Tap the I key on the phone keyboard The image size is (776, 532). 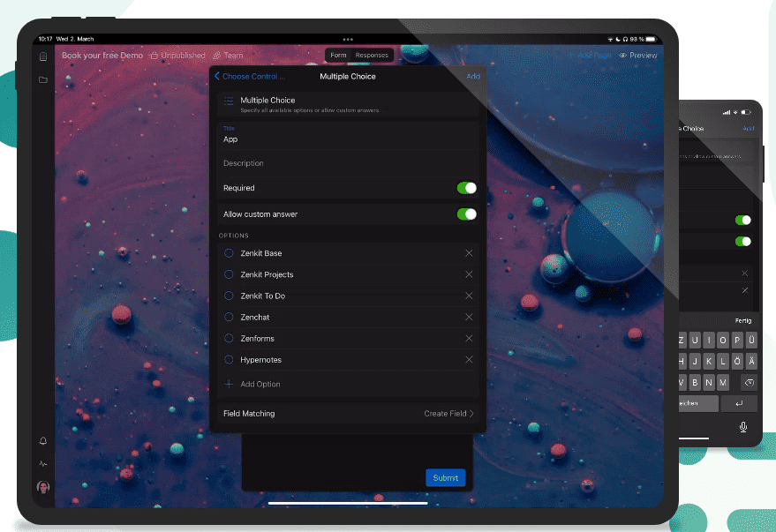[x=709, y=341]
